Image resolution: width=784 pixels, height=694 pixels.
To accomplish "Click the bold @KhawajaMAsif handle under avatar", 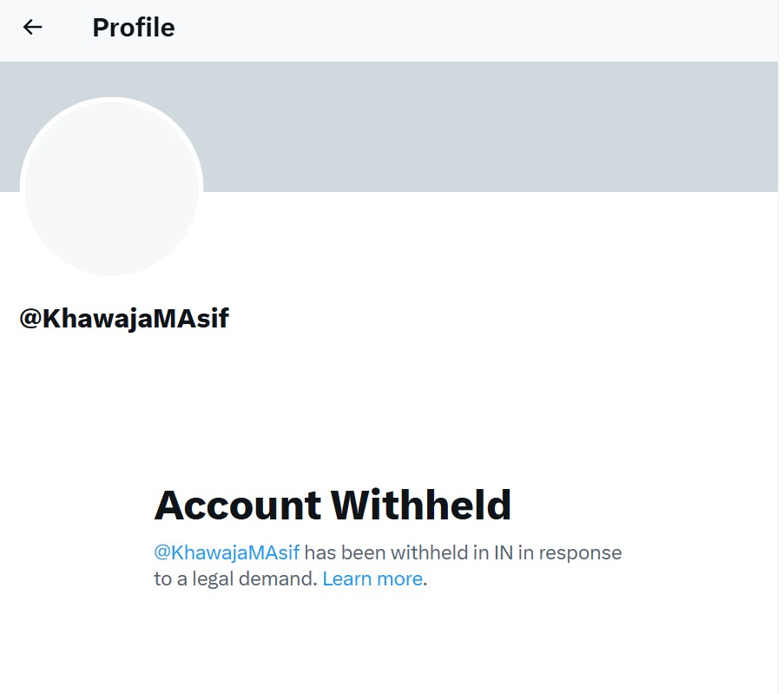I will point(124,319).
